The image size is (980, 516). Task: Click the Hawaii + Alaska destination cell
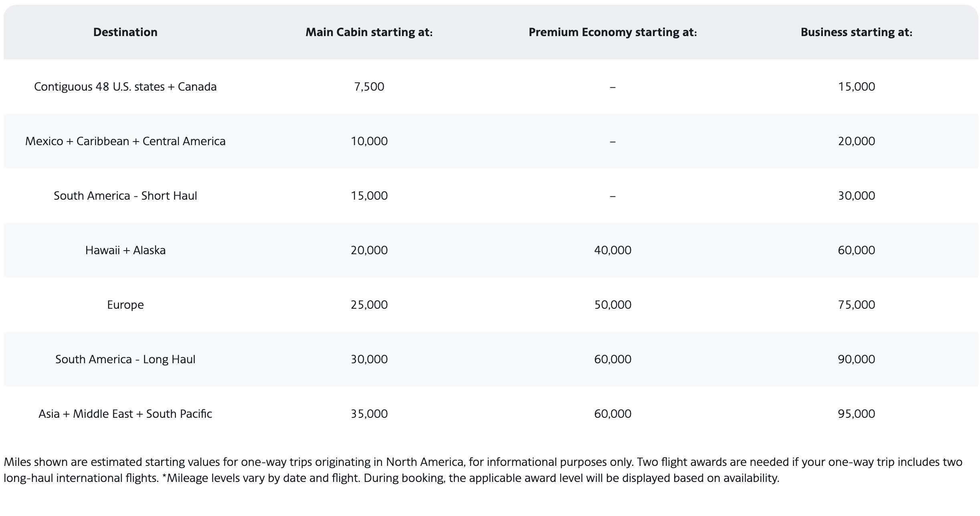point(125,250)
